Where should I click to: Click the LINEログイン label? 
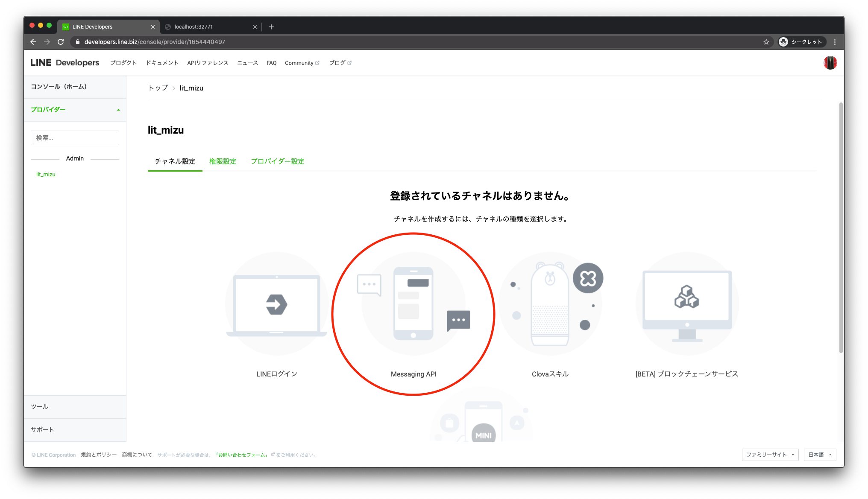pyautogui.click(x=277, y=374)
